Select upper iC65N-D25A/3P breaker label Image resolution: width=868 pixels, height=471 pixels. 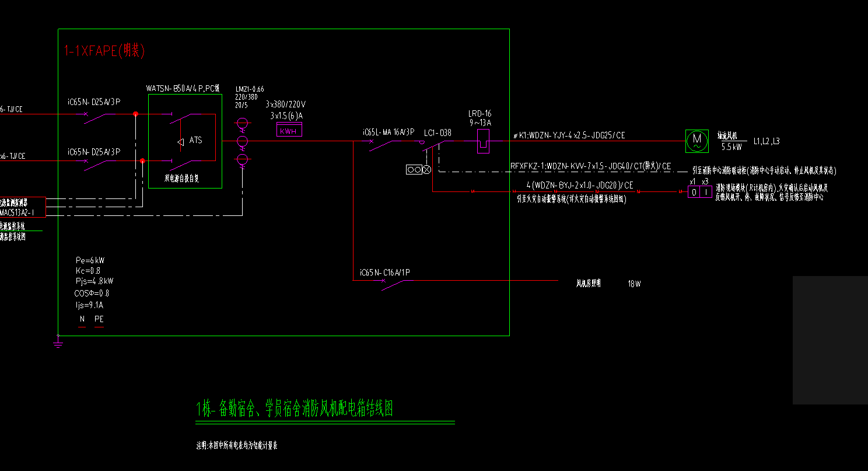[x=94, y=102]
